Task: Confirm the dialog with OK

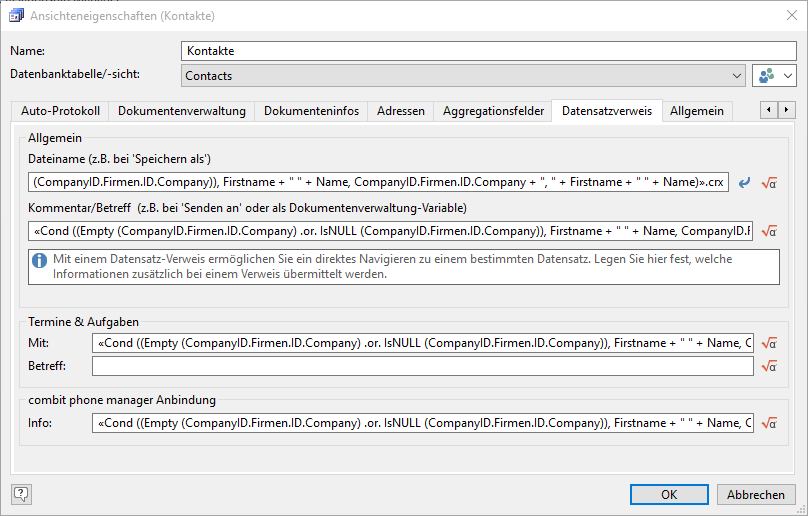Action: [669, 494]
